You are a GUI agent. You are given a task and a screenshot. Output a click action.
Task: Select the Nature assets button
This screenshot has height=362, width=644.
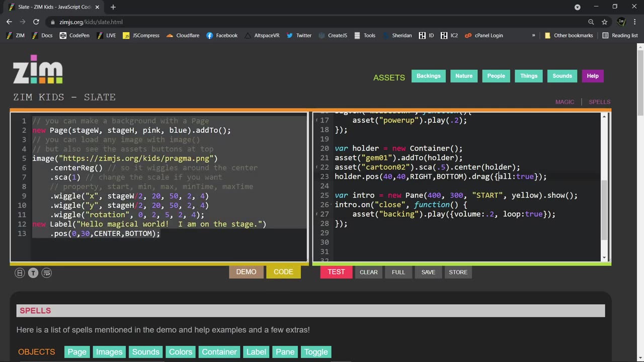tap(464, 76)
